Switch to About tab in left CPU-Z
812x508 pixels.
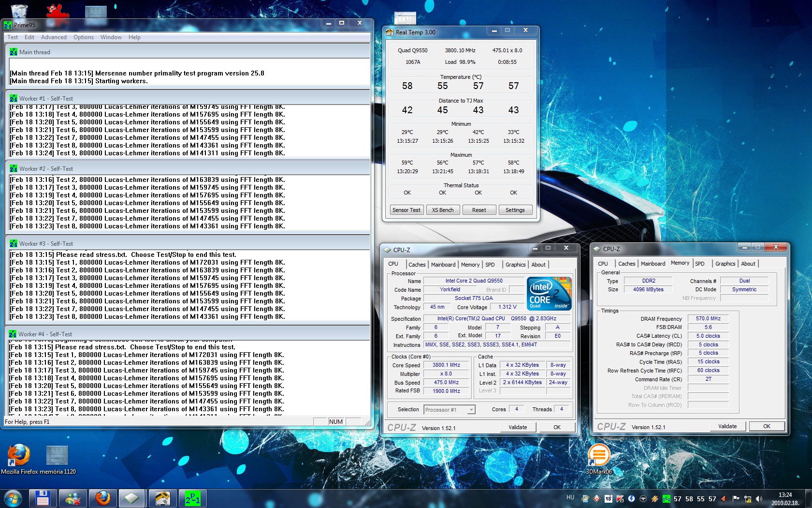pyautogui.click(x=538, y=265)
